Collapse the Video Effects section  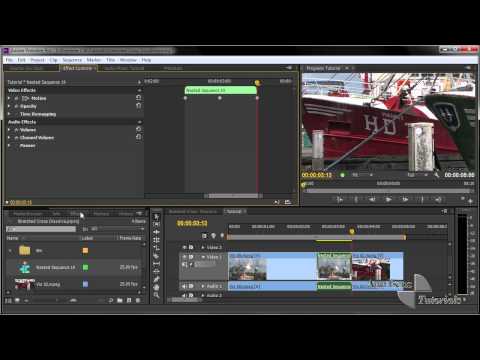139,90
